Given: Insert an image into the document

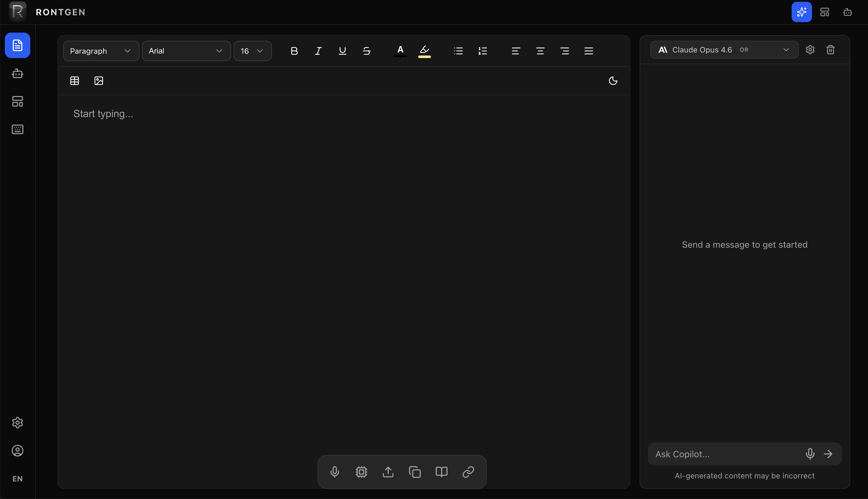Looking at the screenshot, I should click(x=99, y=80).
